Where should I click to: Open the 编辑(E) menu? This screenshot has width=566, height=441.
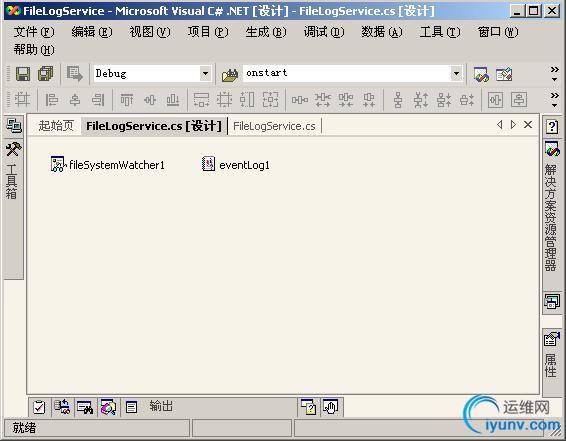coord(92,32)
